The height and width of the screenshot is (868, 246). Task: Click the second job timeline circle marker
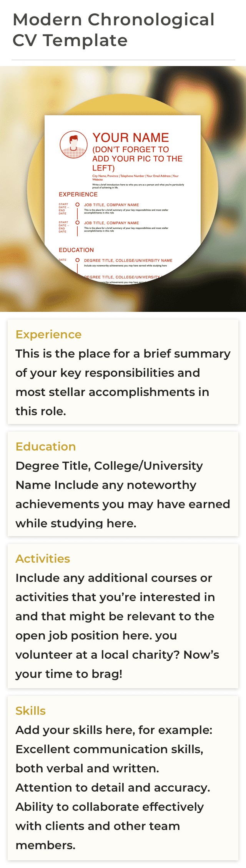pos(77,223)
